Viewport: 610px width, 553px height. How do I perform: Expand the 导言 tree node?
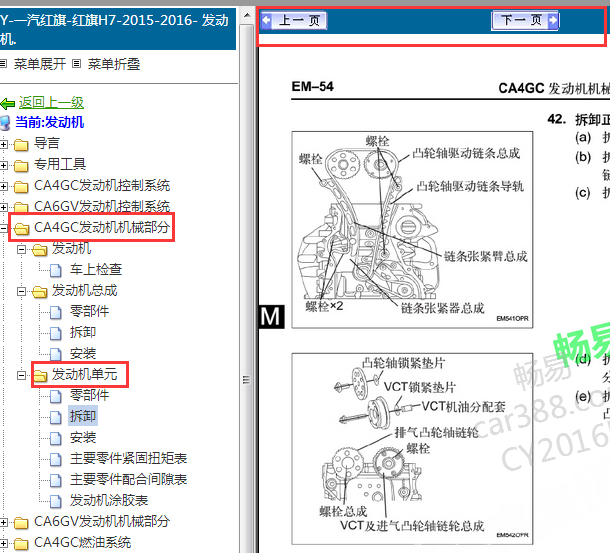pyautogui.click(x=4, y=144)
